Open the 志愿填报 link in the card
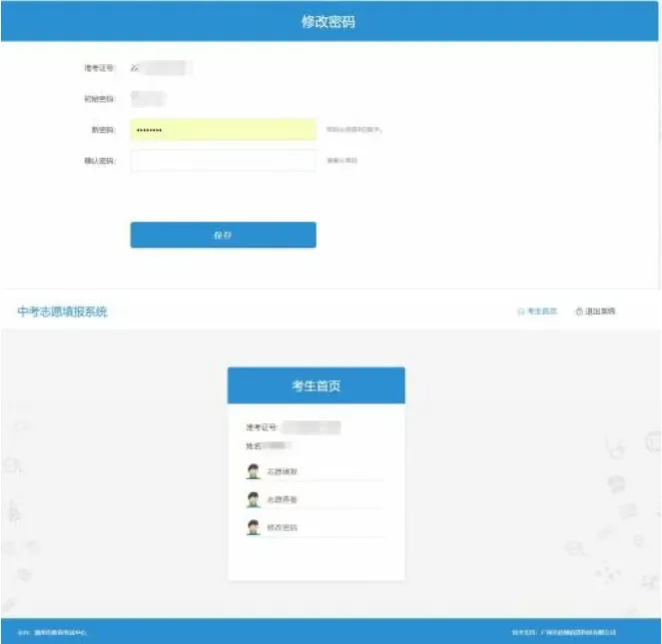The image size is (662, 644). pyautogui.click(x=282, y=471)
